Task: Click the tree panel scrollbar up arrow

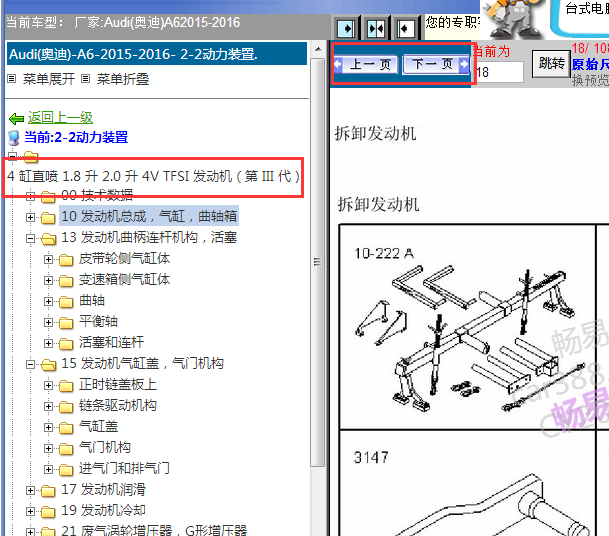Action: [x=318, y=49]
